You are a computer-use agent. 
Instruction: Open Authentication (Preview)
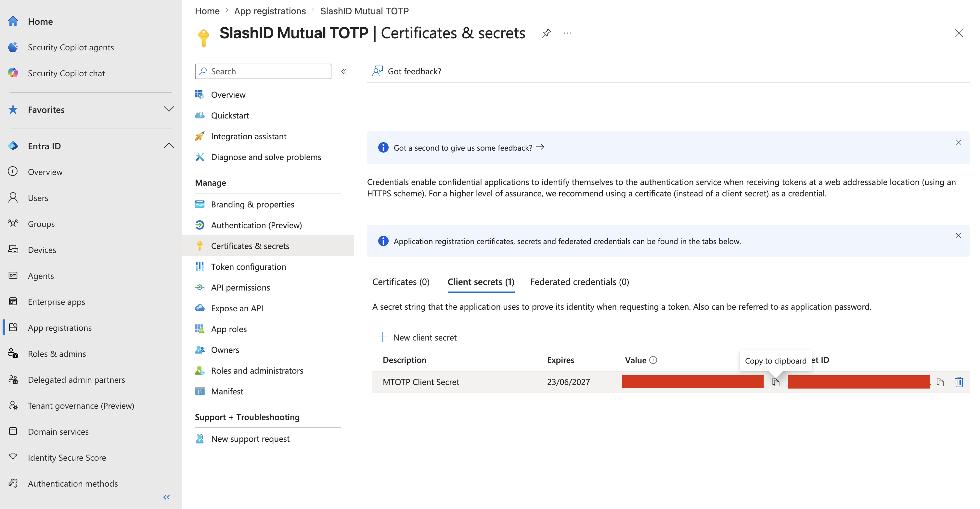[x=256, y=225]
